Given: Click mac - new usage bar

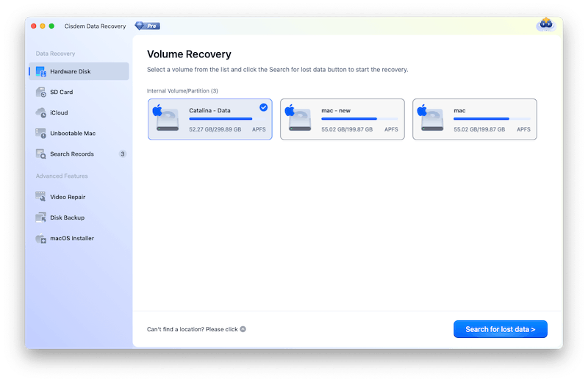Looking at the screenshot, I should [359, 119].
